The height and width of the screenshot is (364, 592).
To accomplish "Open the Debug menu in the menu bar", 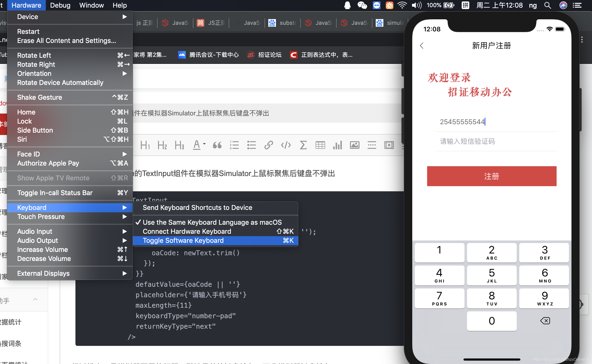I will pyautogui.click(x=60, y=5).
